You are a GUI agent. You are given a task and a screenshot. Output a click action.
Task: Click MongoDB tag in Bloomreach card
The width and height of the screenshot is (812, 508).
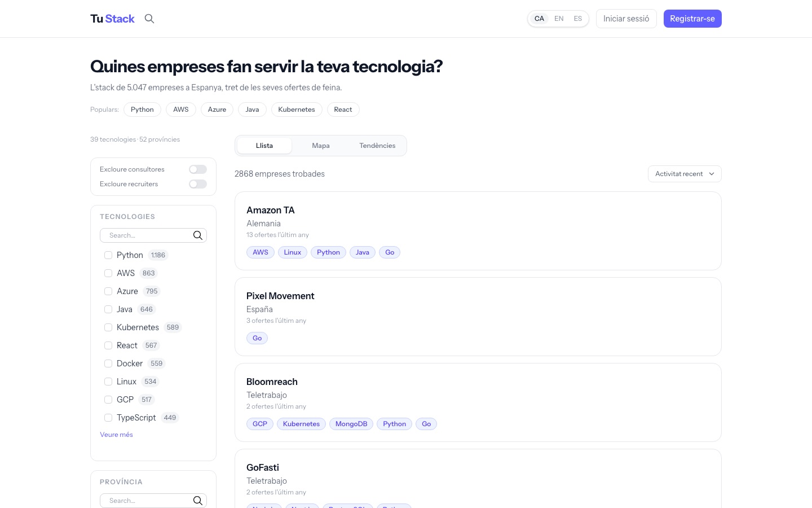[351, 424]
